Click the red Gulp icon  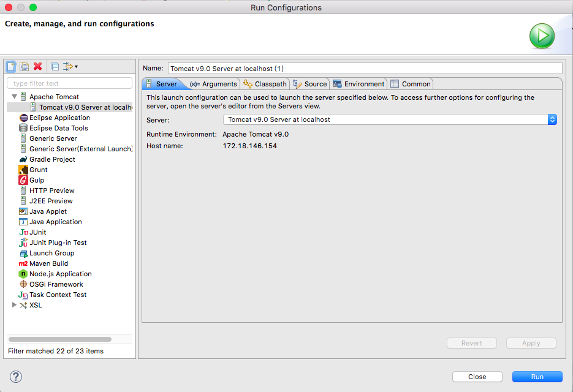point(23,180)
